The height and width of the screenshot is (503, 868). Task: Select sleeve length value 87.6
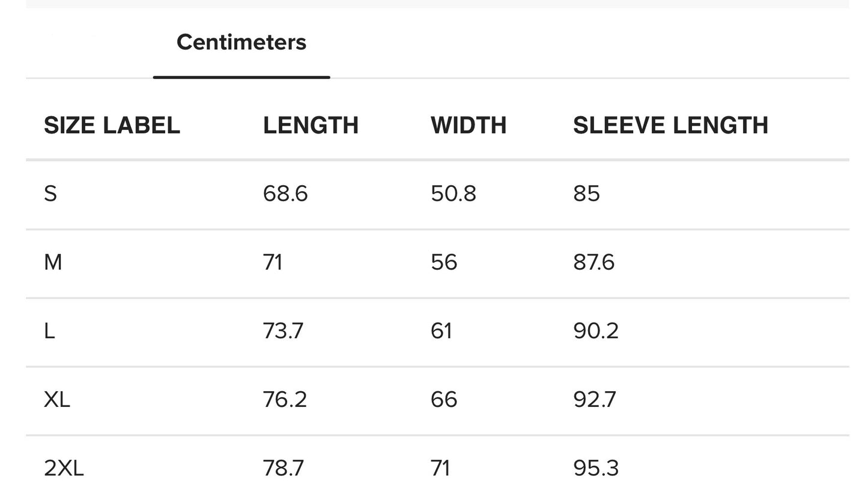(x=593, y=263)
